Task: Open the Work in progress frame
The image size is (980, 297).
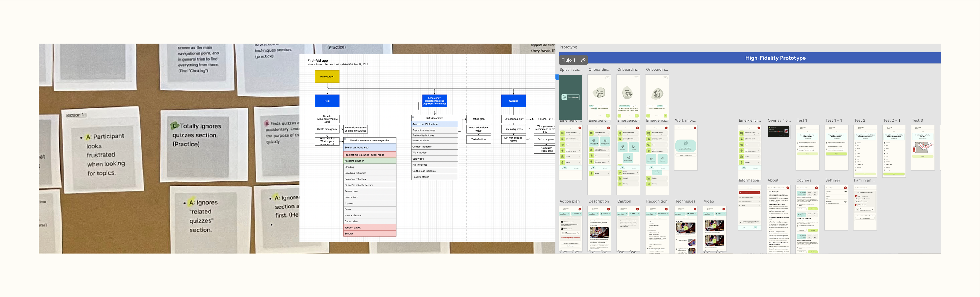Action: point(685,148)
